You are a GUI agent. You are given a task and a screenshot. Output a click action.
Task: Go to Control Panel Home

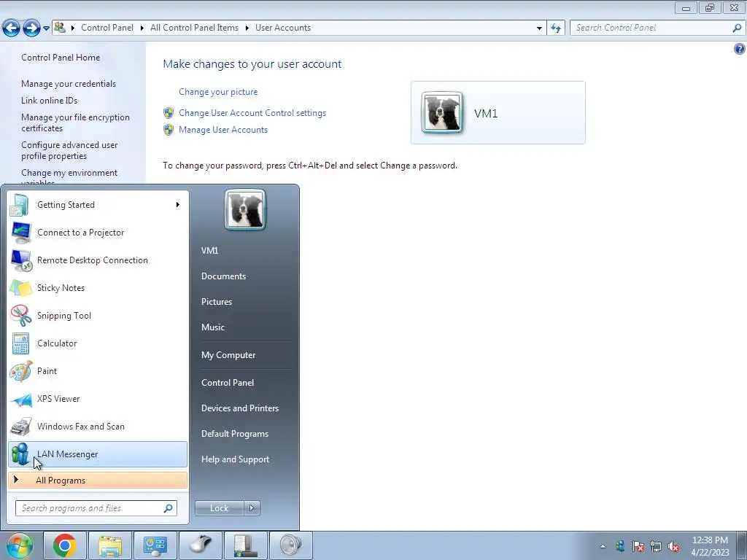[61, 58]
